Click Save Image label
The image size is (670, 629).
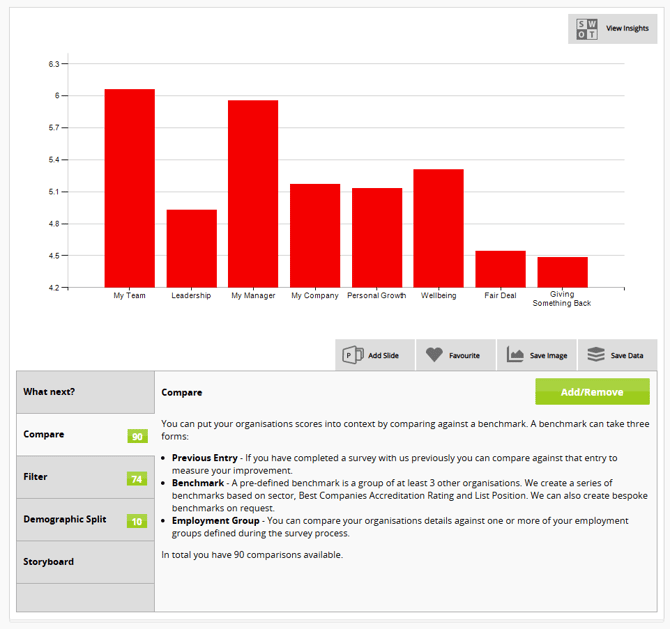click(x=548, y=356)
